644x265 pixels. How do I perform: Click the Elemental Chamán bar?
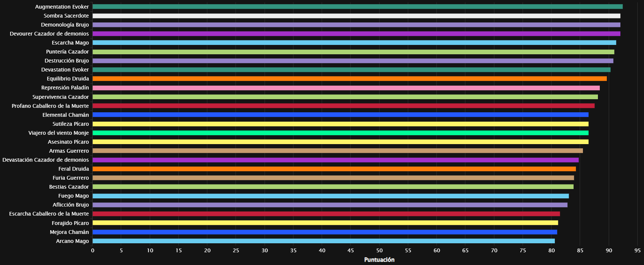click(341, 115)
